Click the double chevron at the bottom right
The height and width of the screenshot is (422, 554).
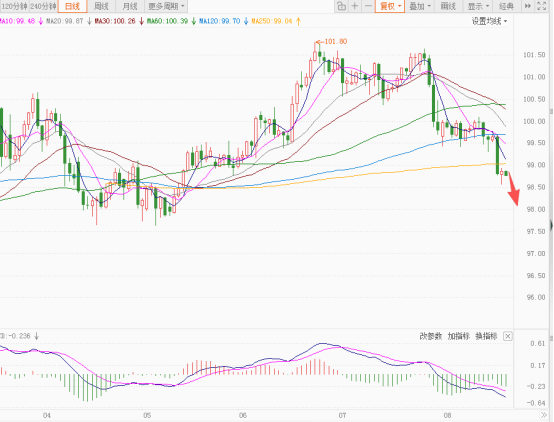tap(543, 415)
